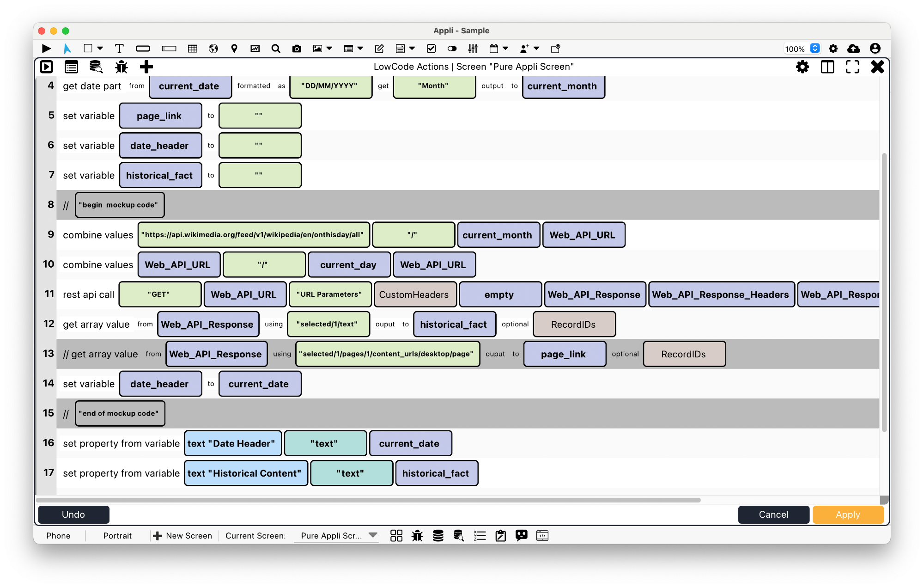Select the pointer arrow tool
This screenshot has width=924, height=588.
point(67,49)
